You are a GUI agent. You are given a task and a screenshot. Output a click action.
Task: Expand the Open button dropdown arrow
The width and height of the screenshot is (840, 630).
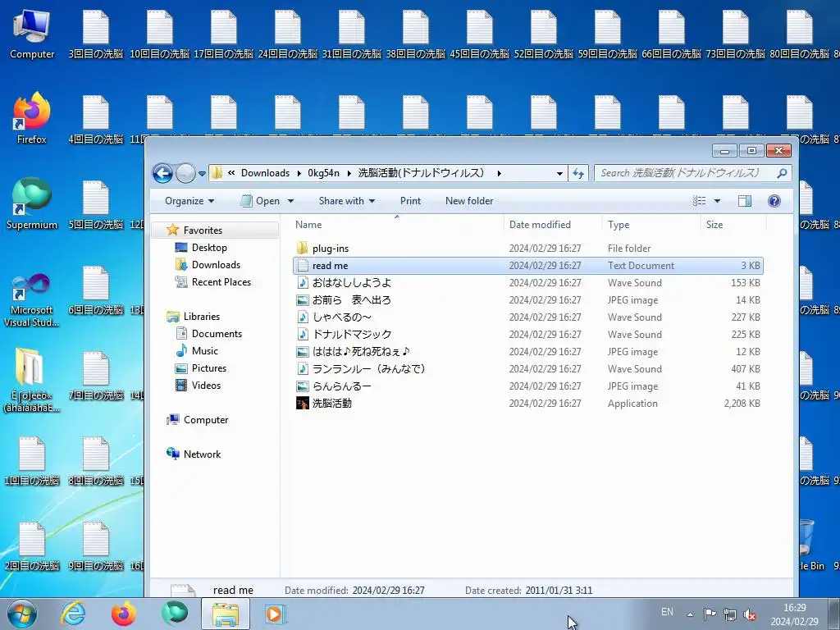click(x=290, y=201)
